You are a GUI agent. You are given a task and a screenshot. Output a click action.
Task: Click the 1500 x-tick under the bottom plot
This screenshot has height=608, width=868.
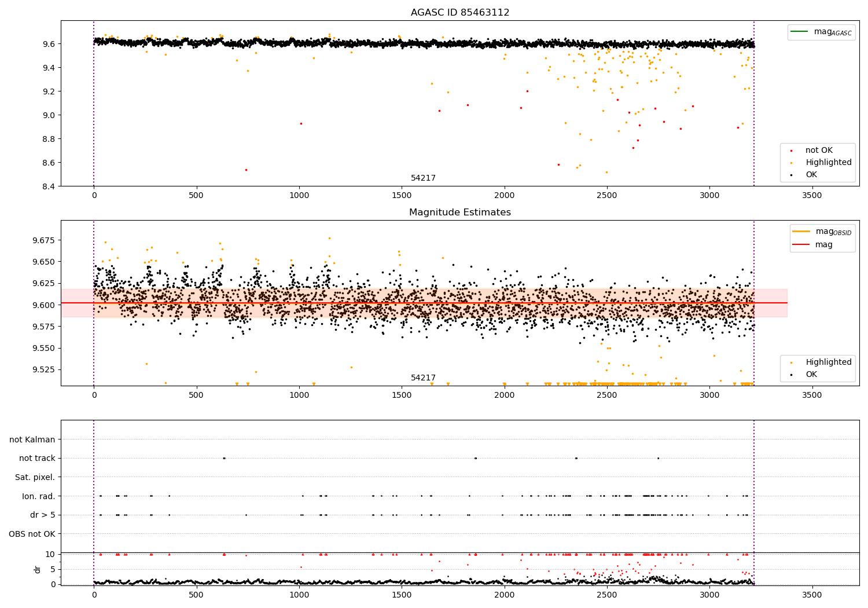point(402,595)
